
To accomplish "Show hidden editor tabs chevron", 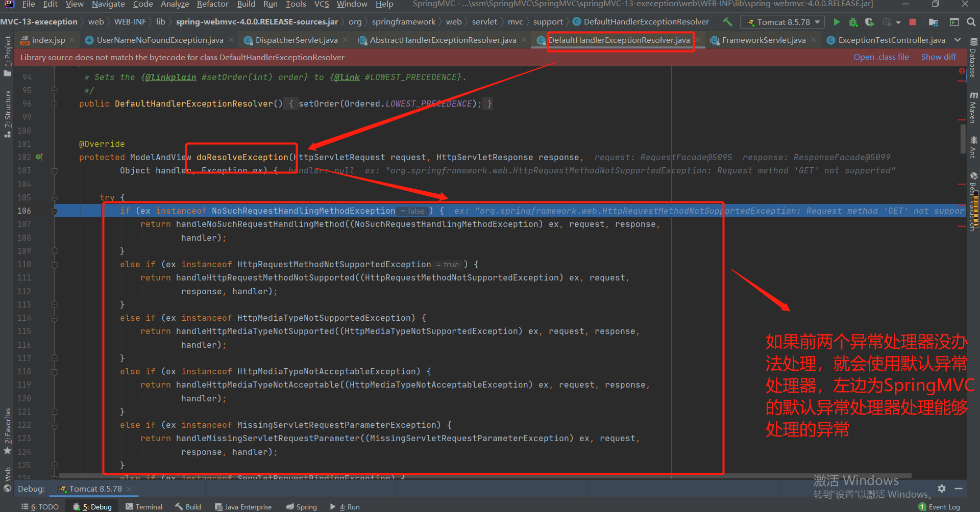I will pos(958,40).
